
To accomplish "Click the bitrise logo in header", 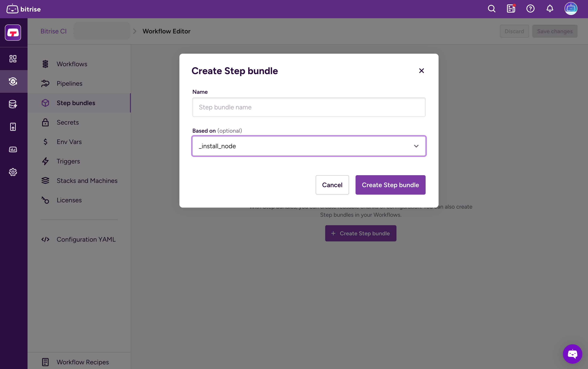I will click(24, 9).
